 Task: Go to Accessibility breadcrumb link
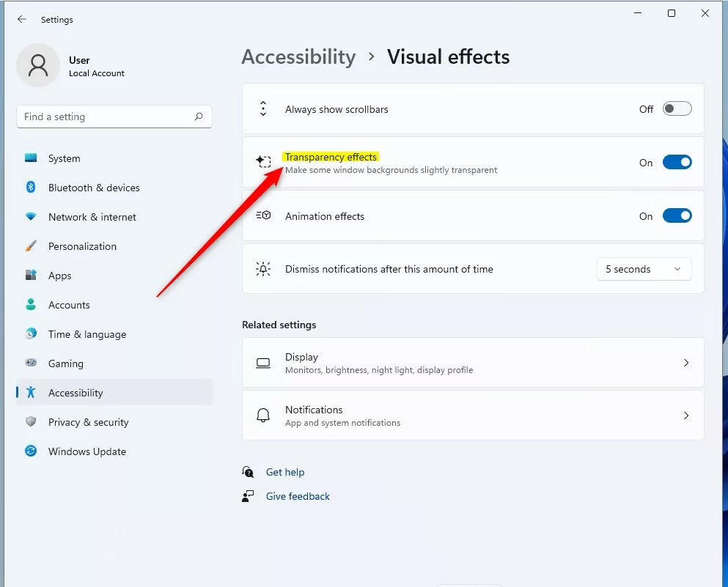pos(298,56)
